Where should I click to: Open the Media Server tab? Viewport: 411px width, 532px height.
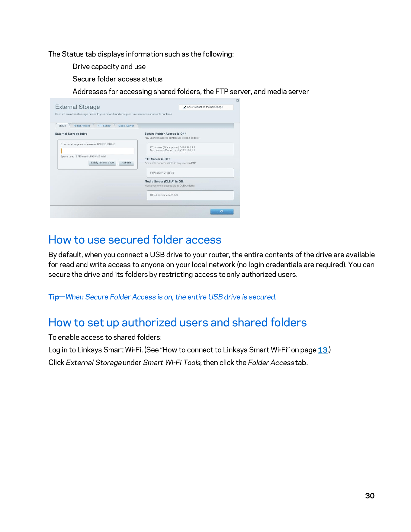(126, 126)
